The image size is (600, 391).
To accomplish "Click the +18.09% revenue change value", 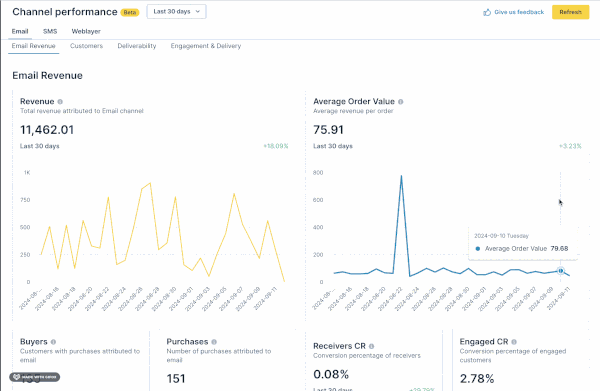I will pos(276,146).
